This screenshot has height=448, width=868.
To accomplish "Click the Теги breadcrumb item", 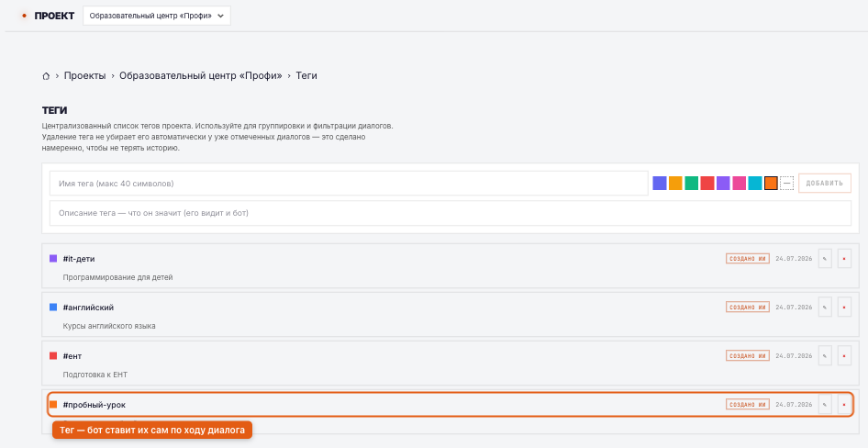I will coord(306,76).
